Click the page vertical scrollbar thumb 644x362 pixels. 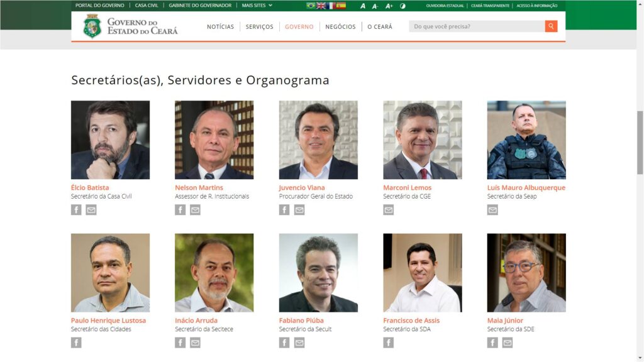[x=640, y=143]
